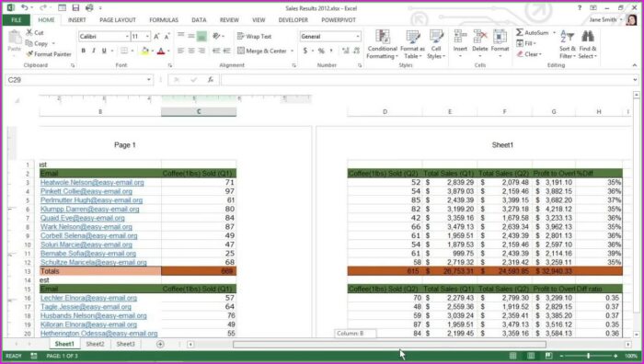Toggle Underline formatting
Image resolution: width=644 pixels, height=364 pixels.
click(104, 51)
